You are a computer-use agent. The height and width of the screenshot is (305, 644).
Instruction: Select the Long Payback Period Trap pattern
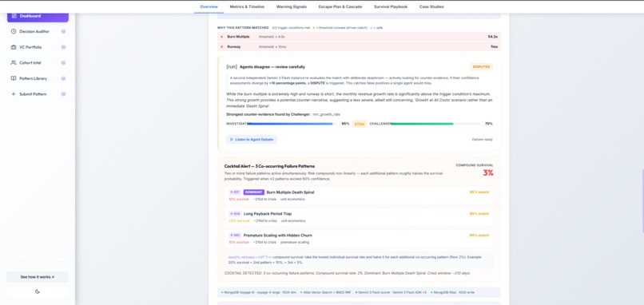(359, 217)
